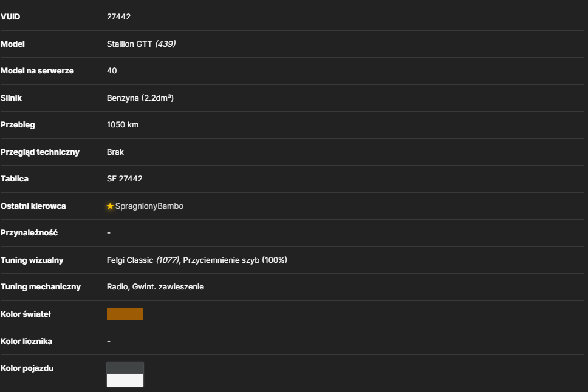
Task: Click the dark gray Kolor pojazdu swatch
Action: 125,368
